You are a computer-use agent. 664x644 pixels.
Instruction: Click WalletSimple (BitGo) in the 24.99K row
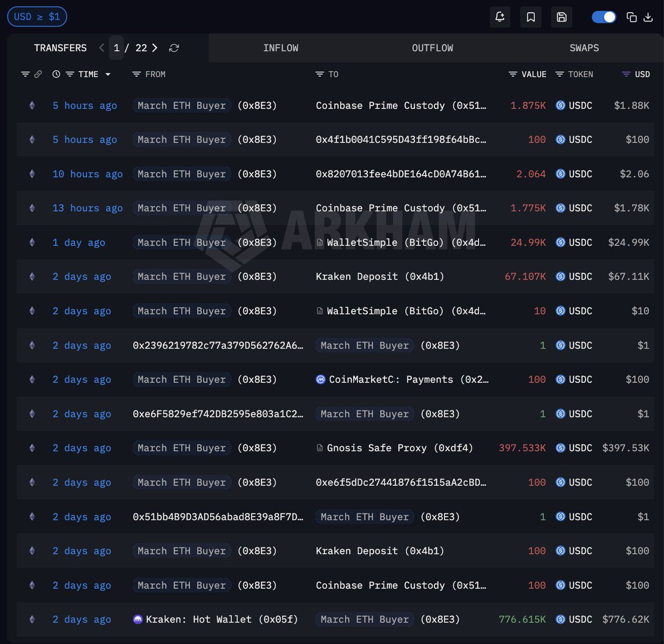point(406,242)
